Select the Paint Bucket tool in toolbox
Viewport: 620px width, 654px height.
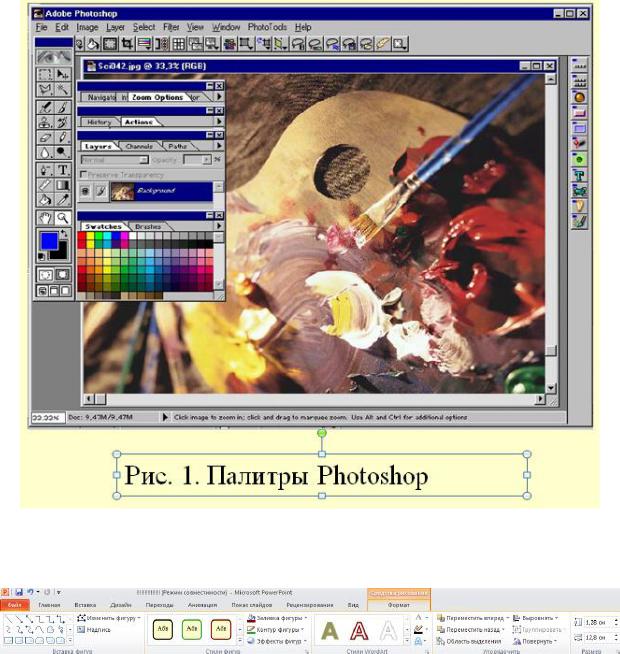pos(45,200)
